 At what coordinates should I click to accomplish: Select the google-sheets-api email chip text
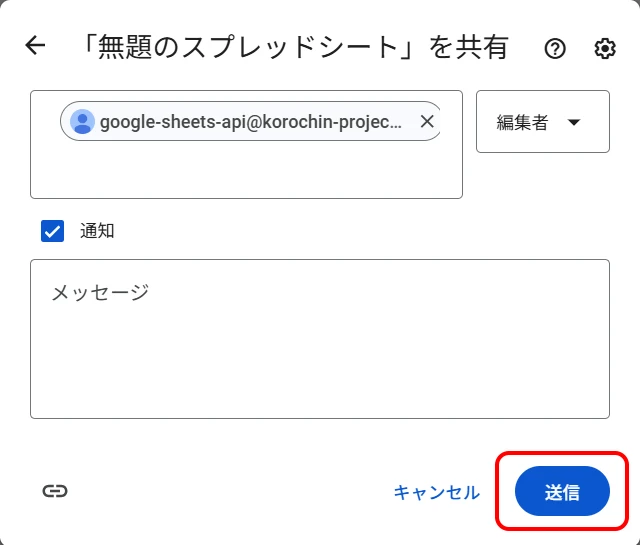(250, 122)
